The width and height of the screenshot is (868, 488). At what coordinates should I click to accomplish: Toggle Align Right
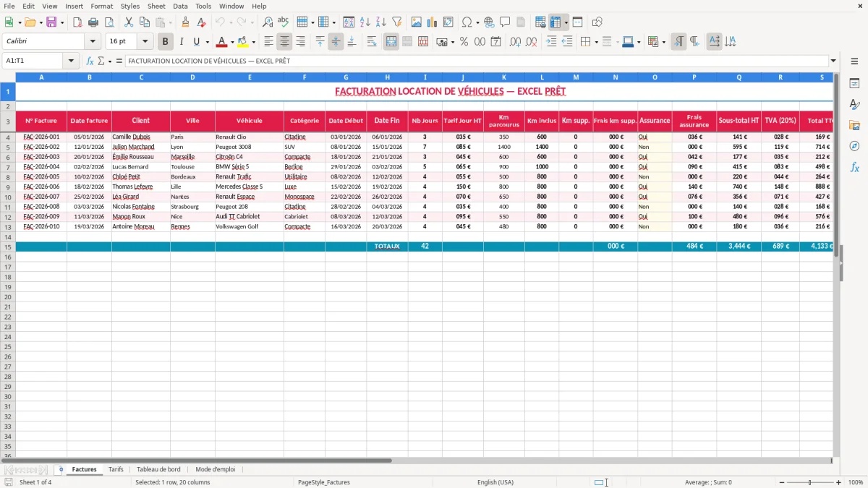[301, 42]
